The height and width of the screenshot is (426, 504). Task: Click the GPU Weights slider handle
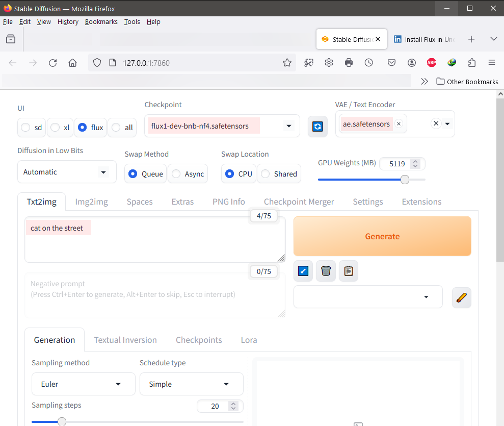(405, 180)
